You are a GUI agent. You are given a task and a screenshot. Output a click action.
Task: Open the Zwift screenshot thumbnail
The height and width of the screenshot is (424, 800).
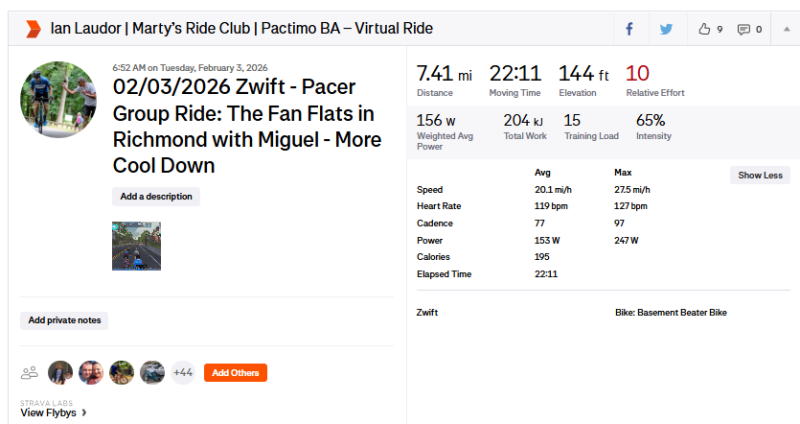136,246
